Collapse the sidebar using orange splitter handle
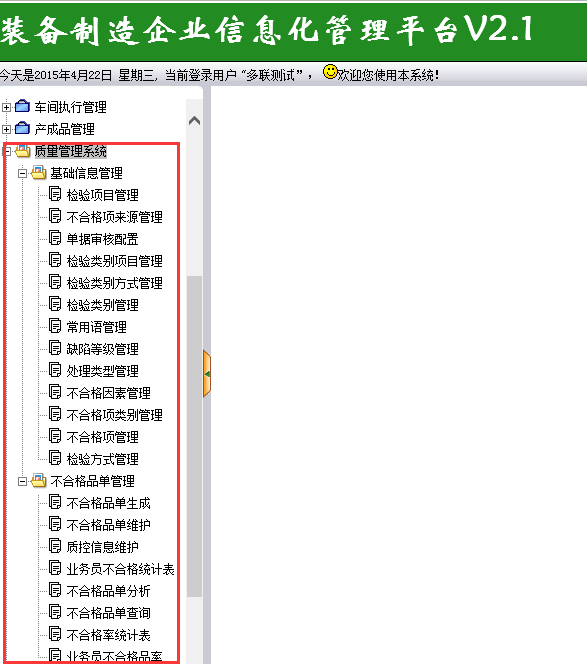The height and width of the screenshot is (664, 587). click(x=207, y=374)
